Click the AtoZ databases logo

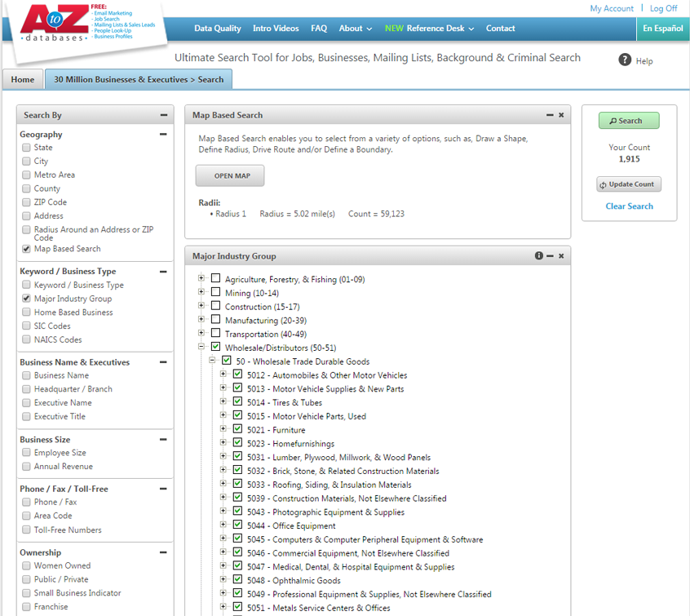tap(55, 24)
